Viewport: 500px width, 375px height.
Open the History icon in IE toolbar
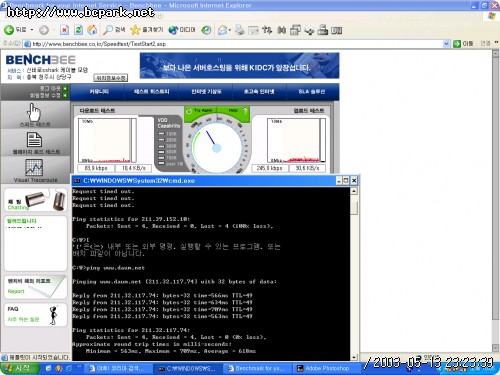(206, 30)
